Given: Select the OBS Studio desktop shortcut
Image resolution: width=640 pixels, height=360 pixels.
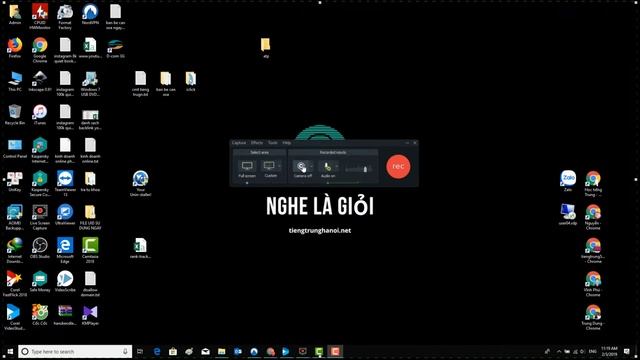Looking at the screenshot, I should click(x=40, y=248).
